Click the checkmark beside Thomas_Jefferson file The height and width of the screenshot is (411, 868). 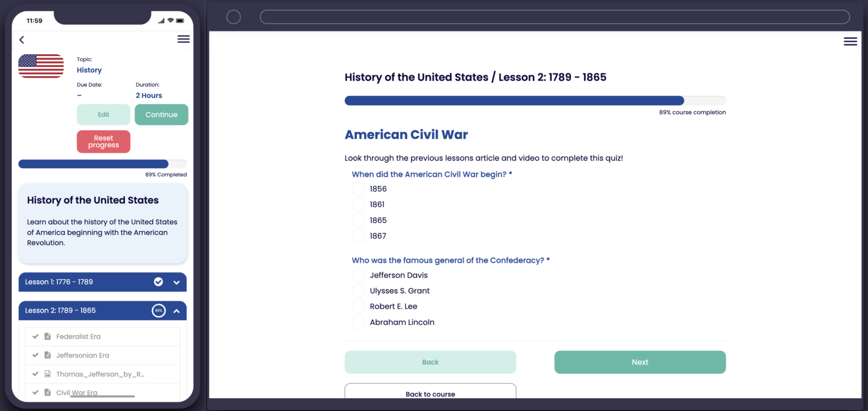(36, 374)
